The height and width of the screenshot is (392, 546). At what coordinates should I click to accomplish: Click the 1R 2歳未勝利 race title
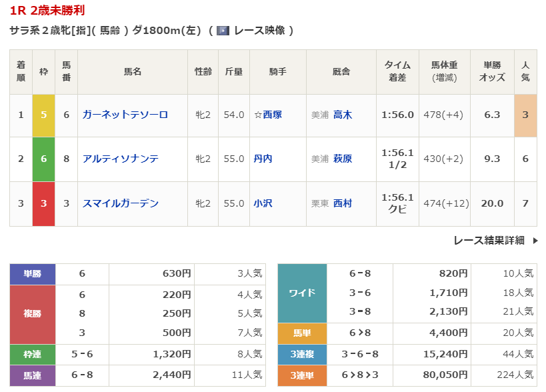click(47, 11)
